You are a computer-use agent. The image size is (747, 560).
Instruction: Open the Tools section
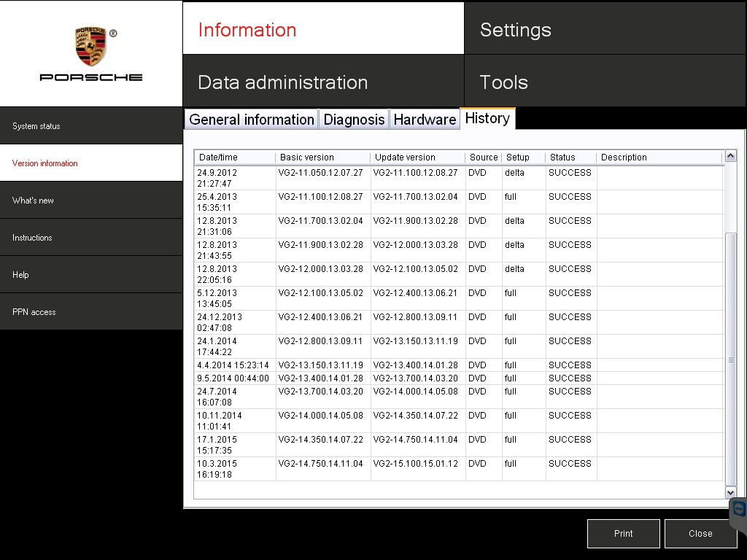tap(605, 82)
